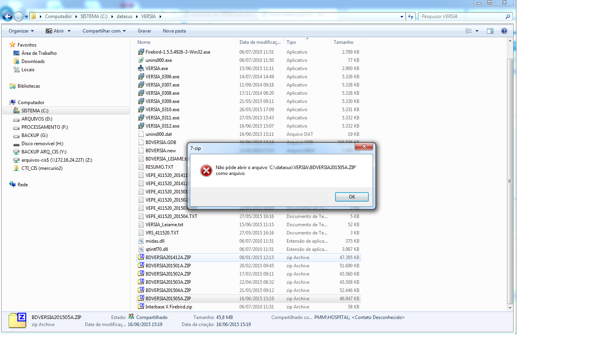Select Downloads folder icon in Favoritos
606x364 pixels.
[16, 61]
